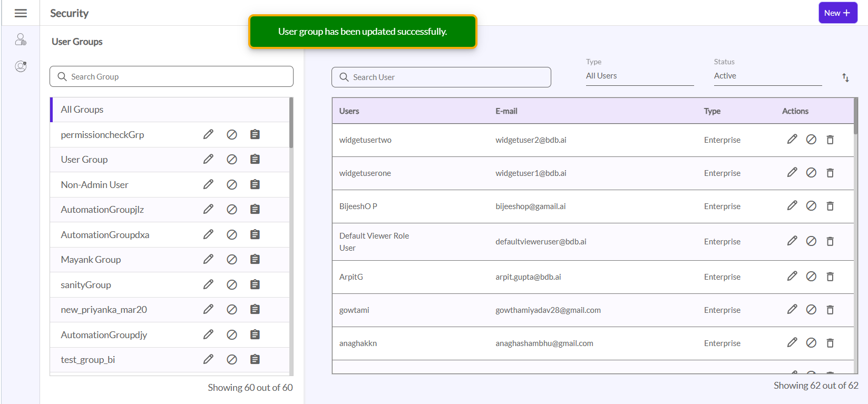Click the user management sidebar icon
Image resolution: width=868 pixels, height=404 pixels.
[x=21, y=40]
